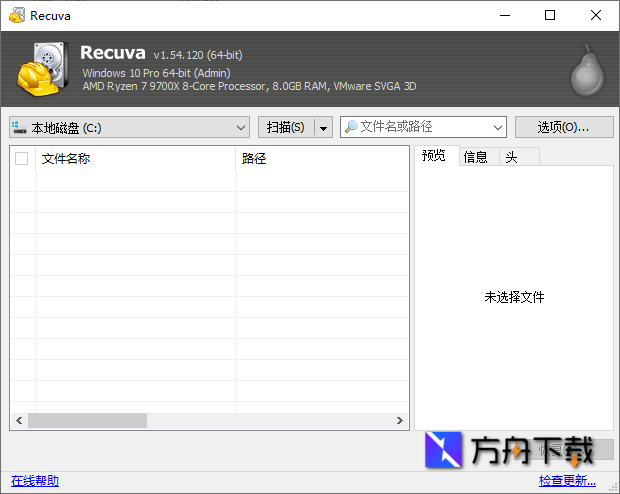Click the horizontal scrollbar thumb in file list
This screenshot has height=494, width=620.
click(x=87, y=420)
